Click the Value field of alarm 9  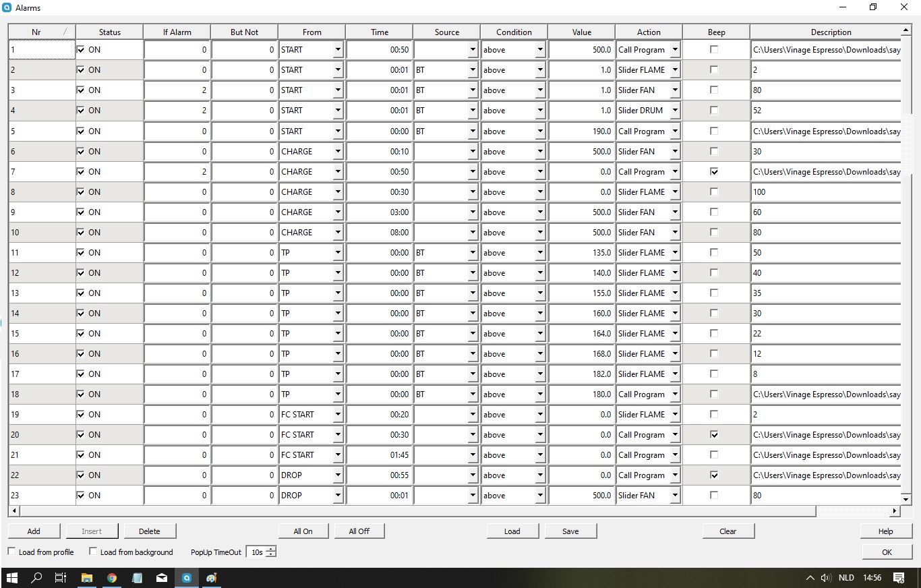click(581, 212)
